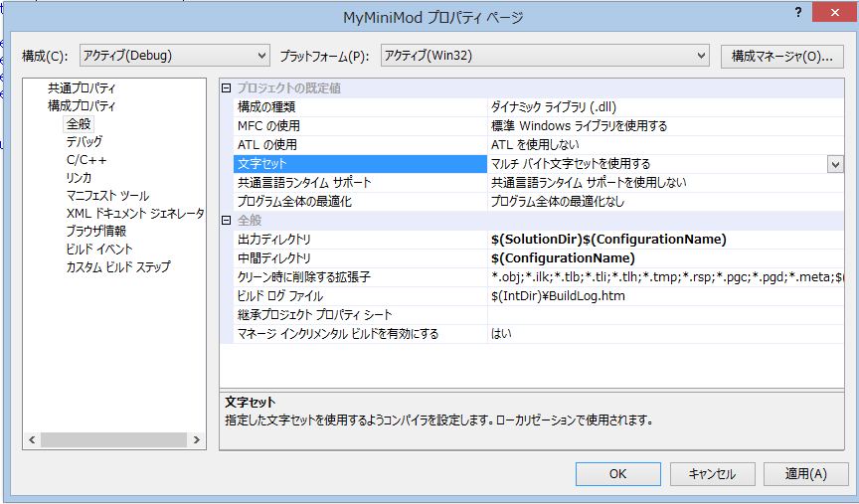Select ビルド イベント in the tree

(x=99, y=250)
